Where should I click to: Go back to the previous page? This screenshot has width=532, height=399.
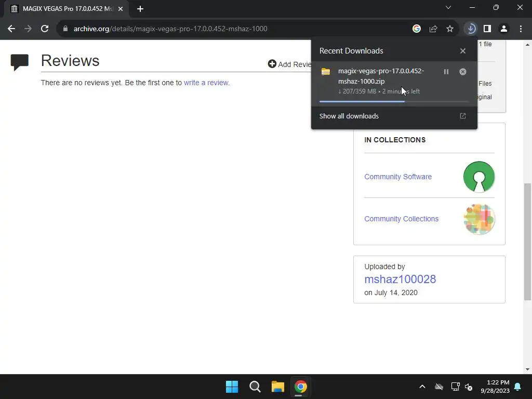coord(11,29)
